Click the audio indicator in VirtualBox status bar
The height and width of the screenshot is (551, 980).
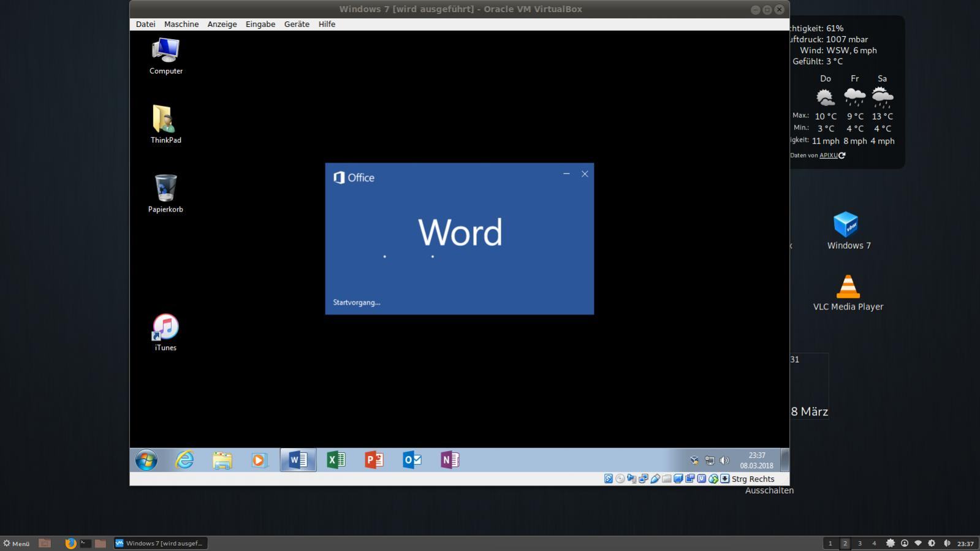pos(632,479)
